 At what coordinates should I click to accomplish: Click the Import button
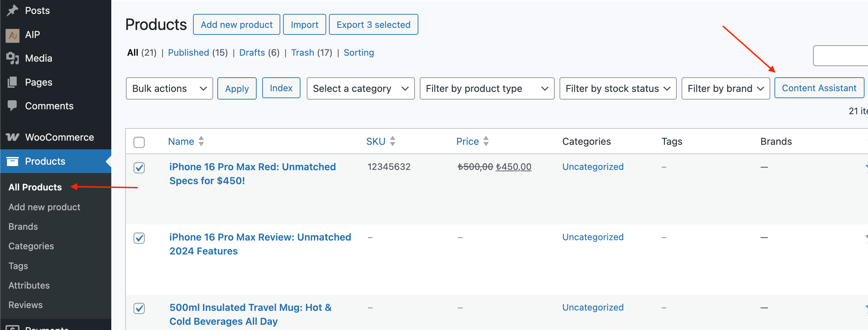coord(305,24)
